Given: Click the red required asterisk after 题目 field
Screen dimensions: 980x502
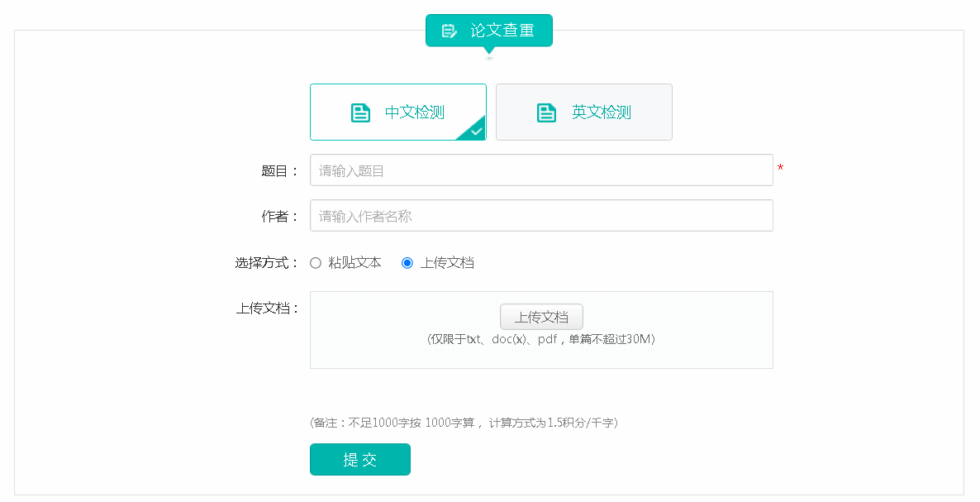Looking at the screenshot, I should point(780,170).
